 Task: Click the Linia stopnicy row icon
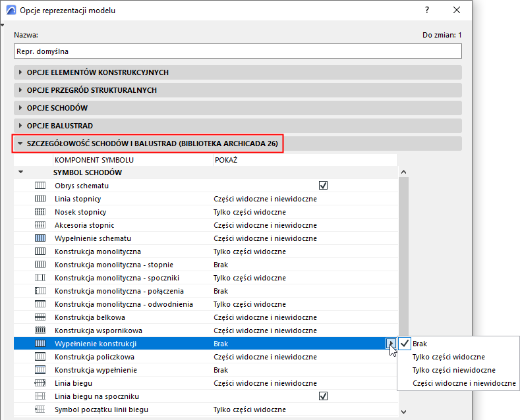tap(40, 199)
